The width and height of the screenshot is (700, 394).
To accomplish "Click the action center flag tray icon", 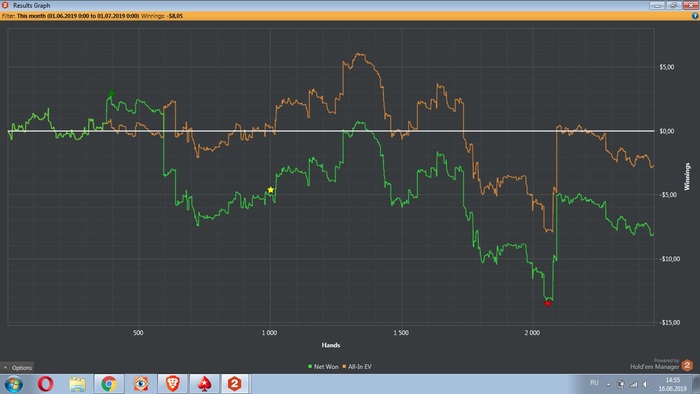I will (621, 384).
